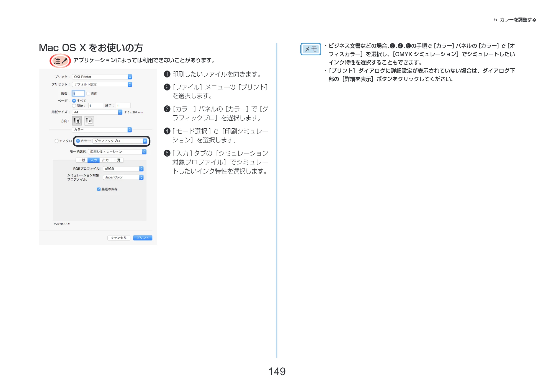
Task: Open the RGBプロファイル sRGB dropdown
Action: [123, 169]
